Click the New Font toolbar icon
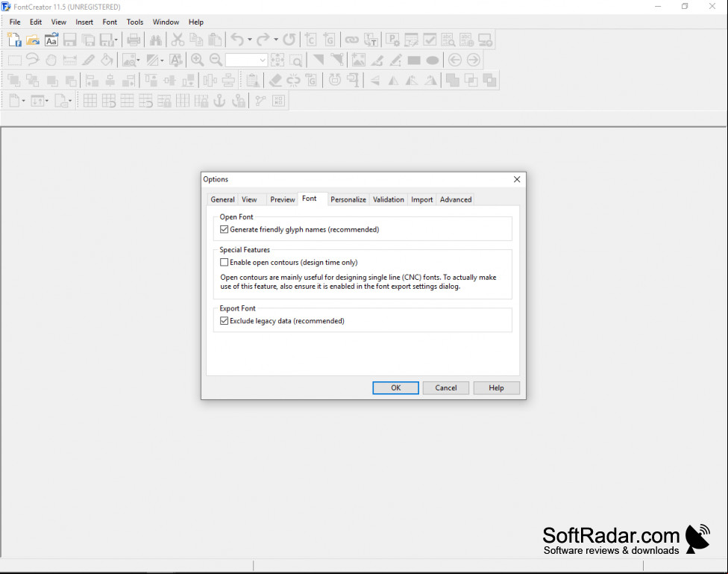This screenshot has width=728, height=574. pyautogui.click(x=14, y=40)
